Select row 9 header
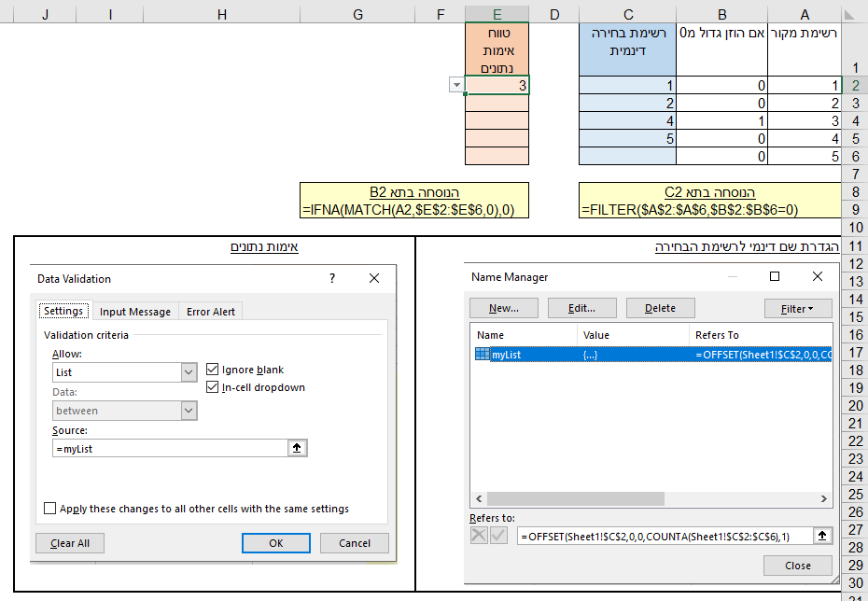Viewport: 868px width, 601px height. coord(855,210)
